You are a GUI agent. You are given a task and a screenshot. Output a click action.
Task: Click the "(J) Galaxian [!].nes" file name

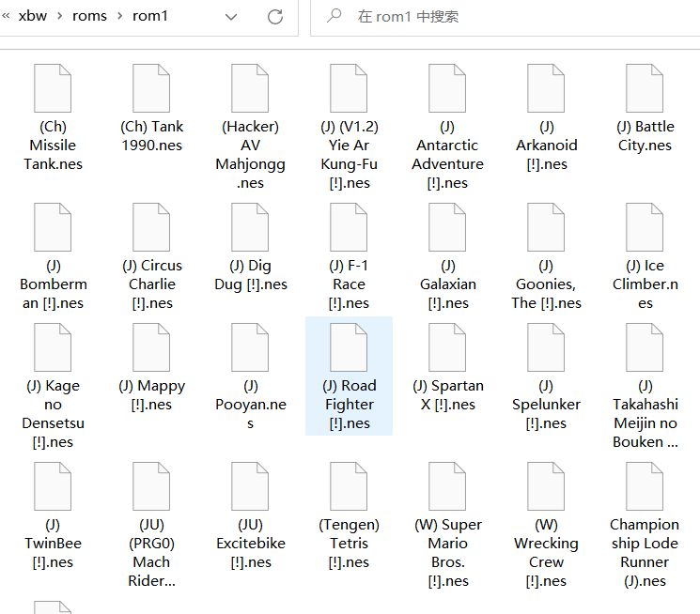[x=448, y=284]
